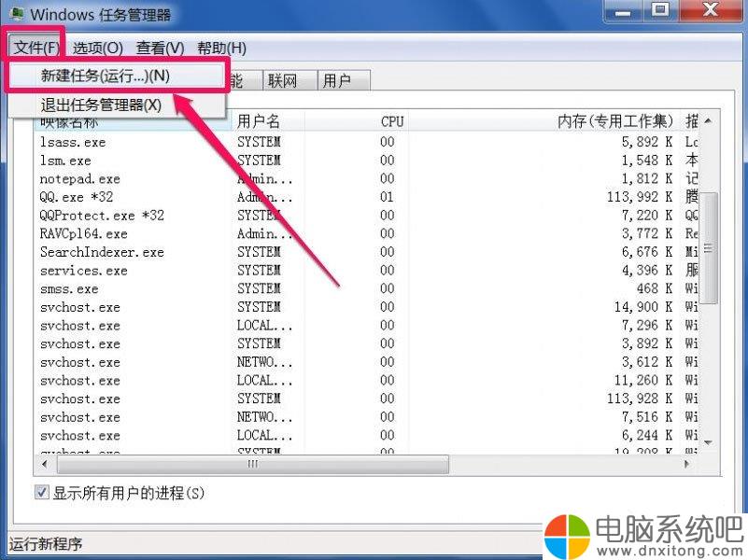This screenshot has width=748, height=560.
Task: Select the svchost.exe row using 14,900 K
Action: tap(367, 307)
